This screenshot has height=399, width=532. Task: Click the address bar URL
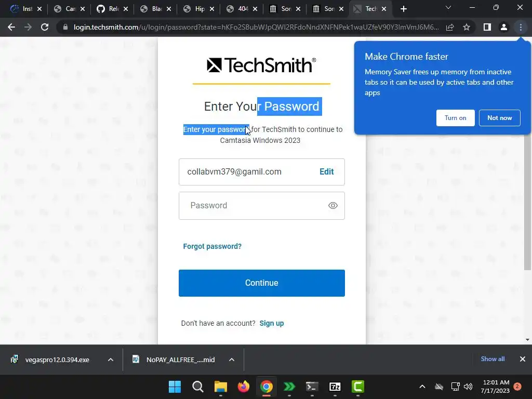click(x=256, y=27)
